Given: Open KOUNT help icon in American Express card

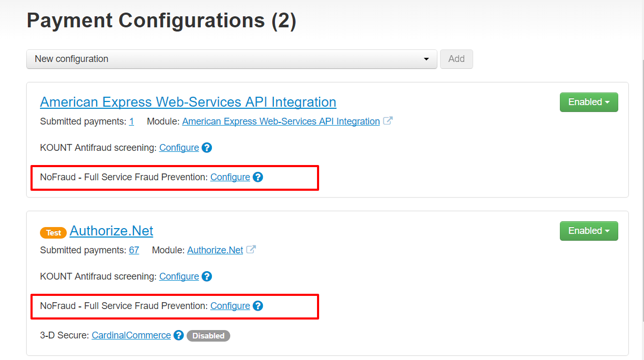Looking at the screenshot, I should [207, 148].
